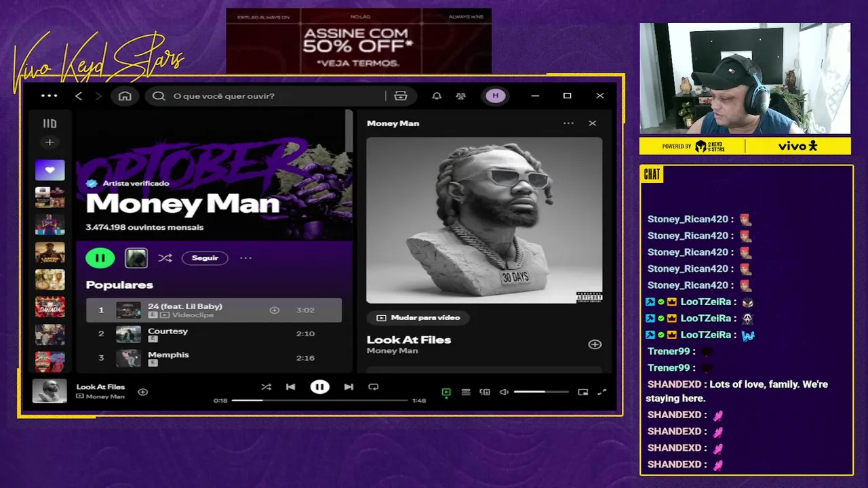Go forward with the right arrow
The image size is (868, 488).
click(98, 96)
